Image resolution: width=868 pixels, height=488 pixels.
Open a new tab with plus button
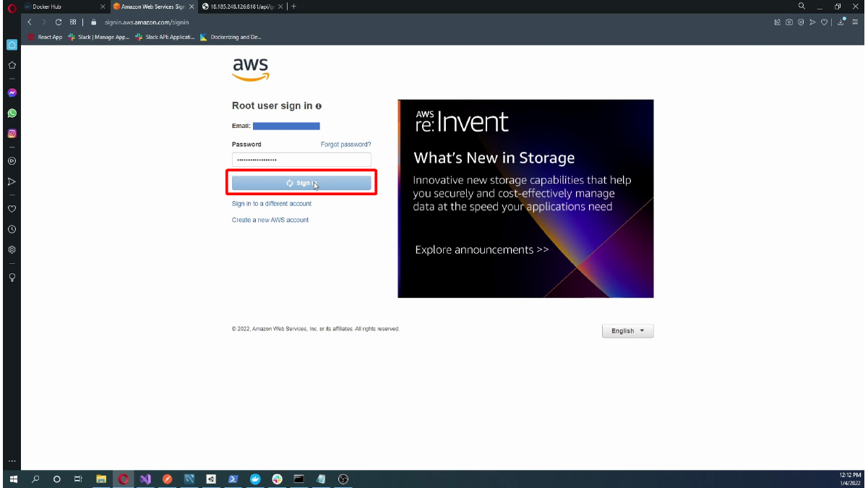click(x=293, y=7)
